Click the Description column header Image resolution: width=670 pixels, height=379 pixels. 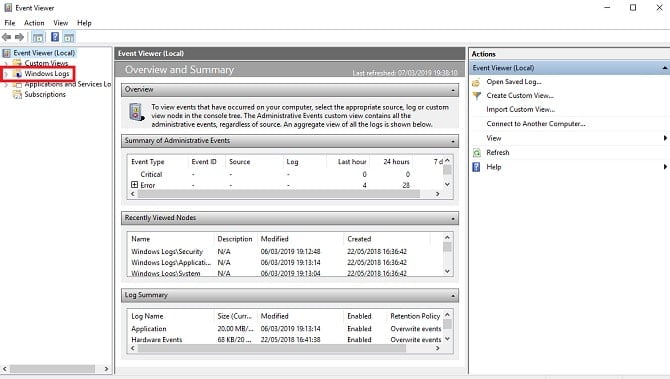pyautogui.click(x=235, y=239)
